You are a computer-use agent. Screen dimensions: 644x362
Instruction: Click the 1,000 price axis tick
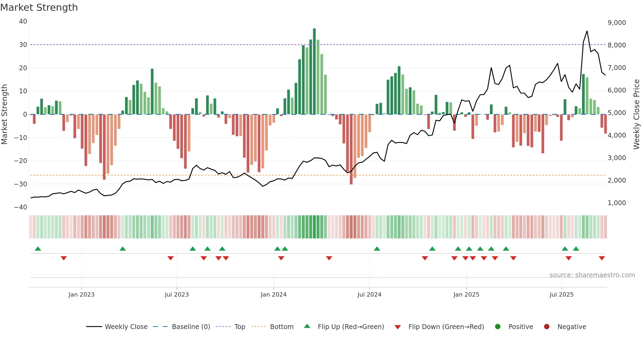[617, 203]
